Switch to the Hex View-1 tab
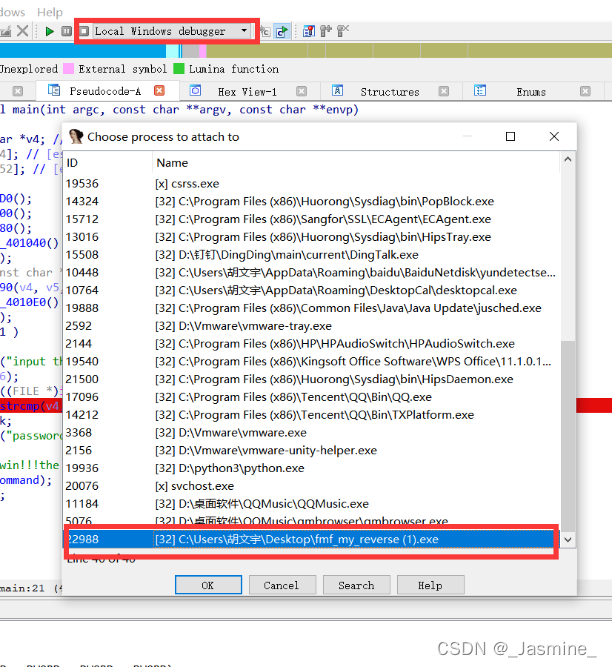Image resolution: width=612 pixels, height=667 pixels. click(248, 92)
